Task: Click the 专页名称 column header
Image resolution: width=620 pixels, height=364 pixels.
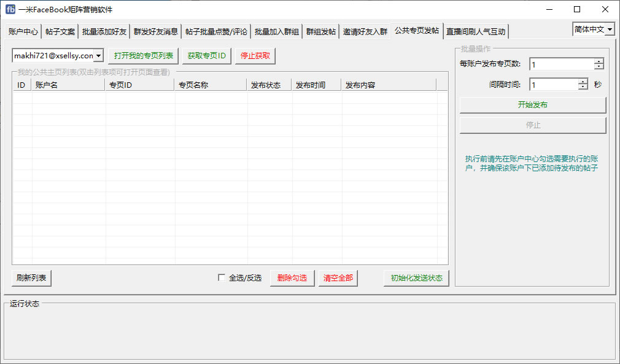Action: [211, 85]
